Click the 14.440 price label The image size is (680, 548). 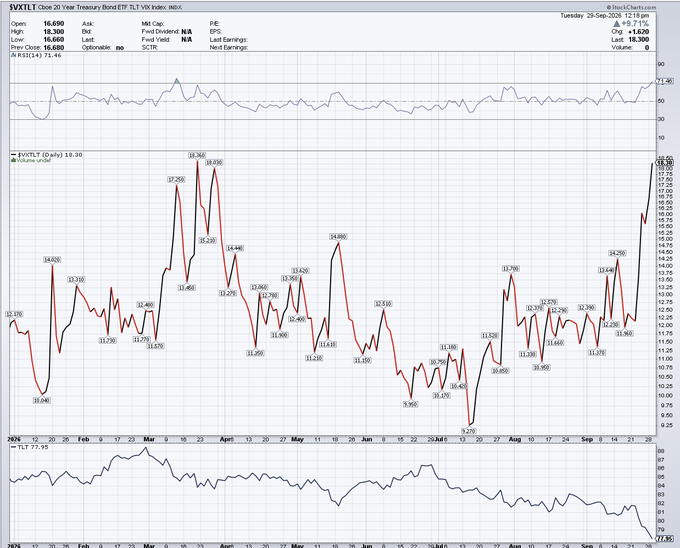(x=235, y=248)
